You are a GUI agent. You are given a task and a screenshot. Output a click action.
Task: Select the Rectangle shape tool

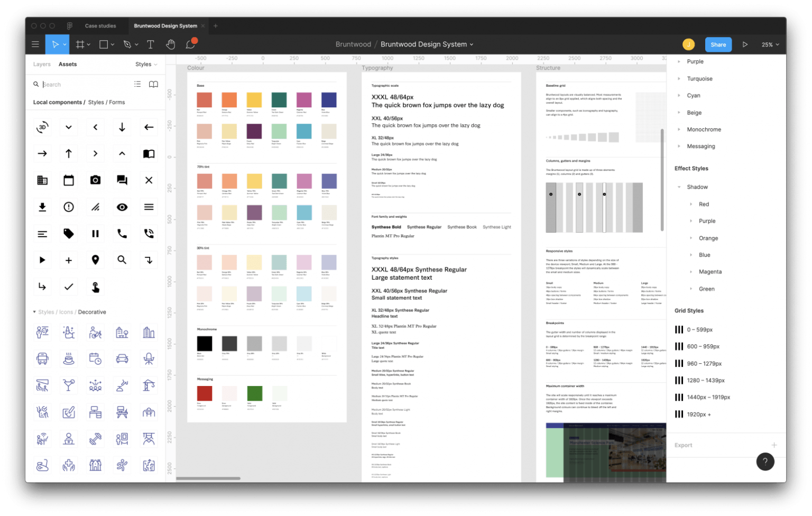[x=104, y=44]
